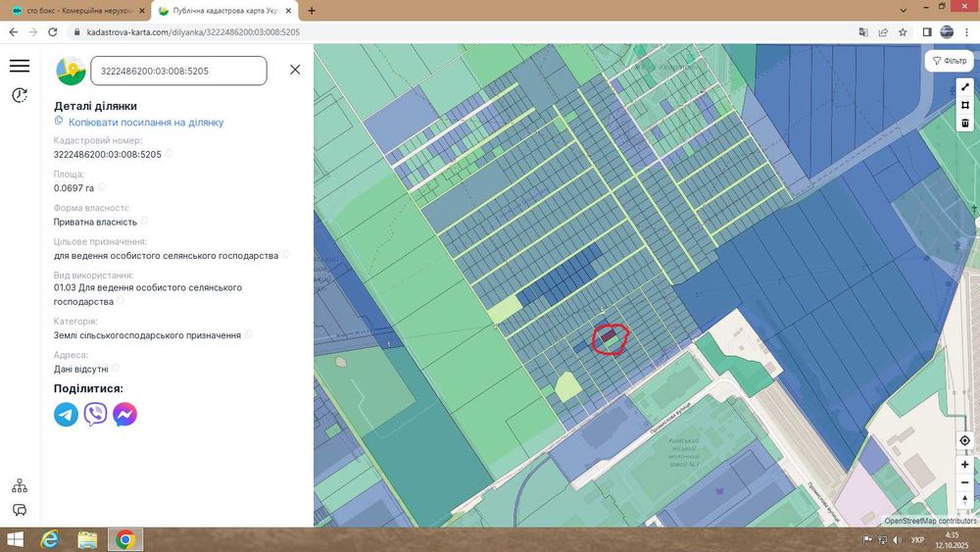Open the feedback chat icon in sidebar
The image size is (980, 552).
[x=20, y=511]
